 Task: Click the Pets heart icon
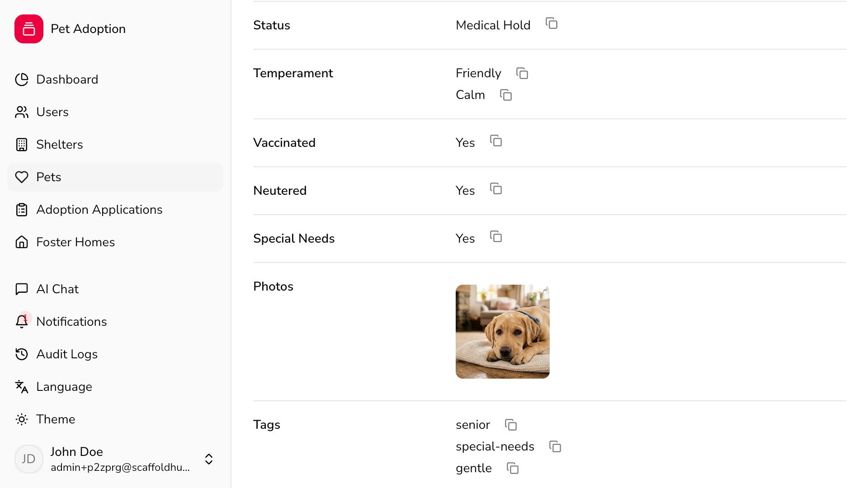coord(22,177)
